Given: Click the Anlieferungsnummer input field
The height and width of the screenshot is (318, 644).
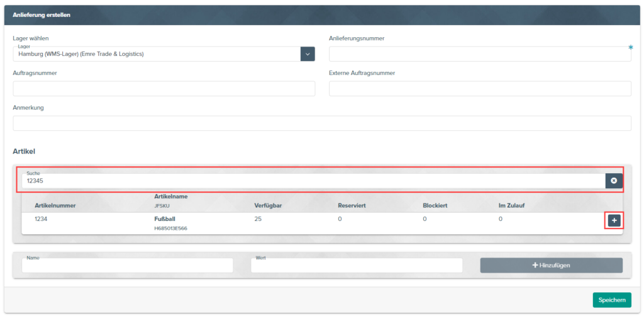Looking at the screenshot, I should 479,54.
